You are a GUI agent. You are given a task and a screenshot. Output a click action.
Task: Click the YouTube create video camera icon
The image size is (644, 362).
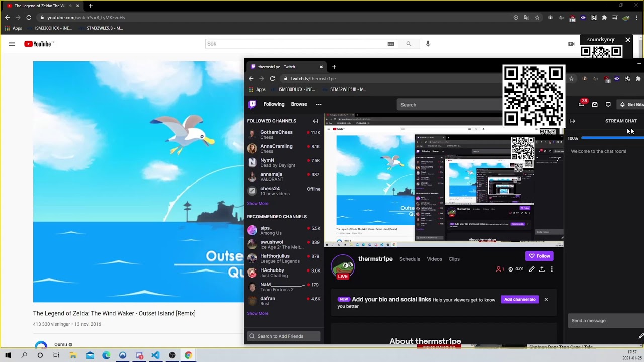click(x=571, y=44)
